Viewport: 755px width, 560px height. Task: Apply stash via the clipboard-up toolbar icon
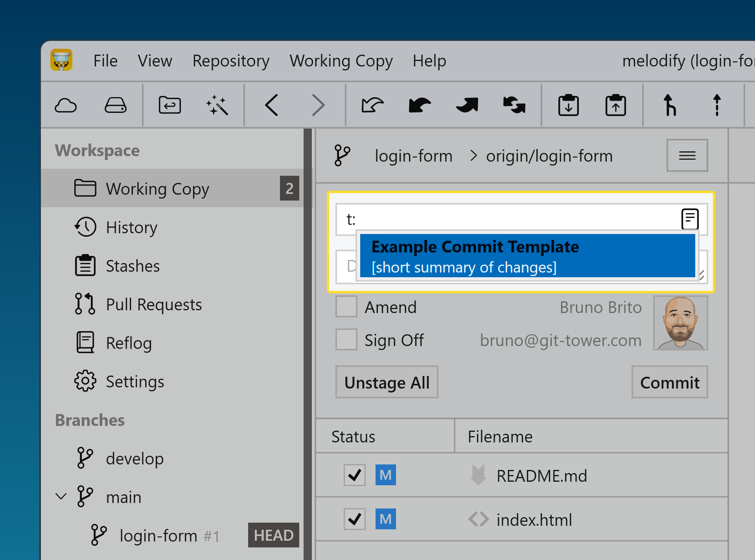(x=616, y=105)
